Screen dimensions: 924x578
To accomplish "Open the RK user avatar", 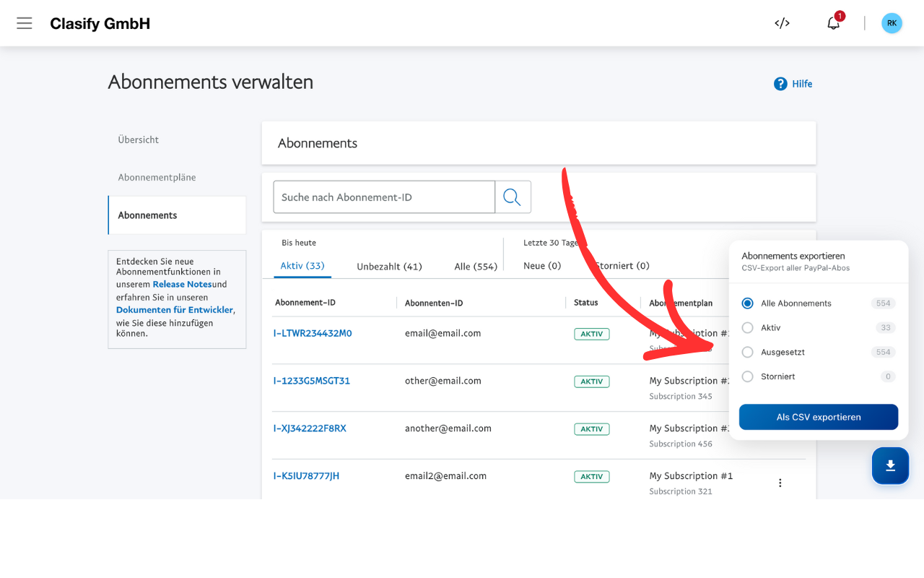I will [892, 23].
